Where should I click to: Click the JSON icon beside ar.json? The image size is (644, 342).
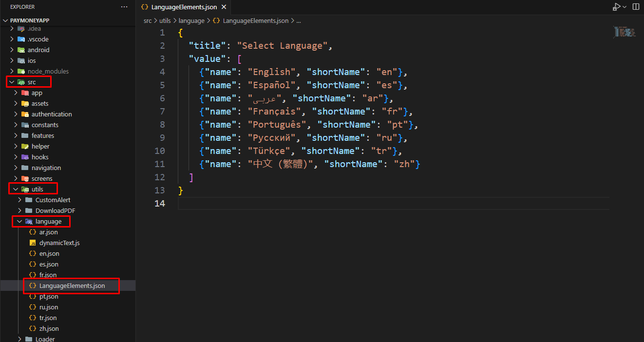point(33,232)
